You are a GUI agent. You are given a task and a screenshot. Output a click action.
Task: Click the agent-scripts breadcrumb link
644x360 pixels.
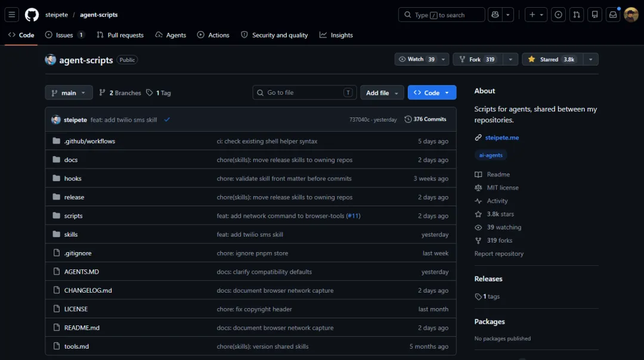[98, 15]
